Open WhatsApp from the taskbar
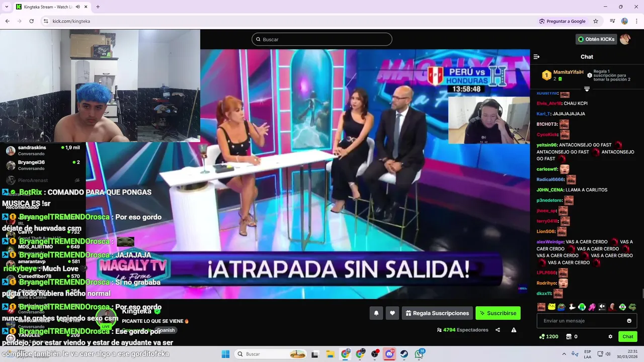The image size is (644, 362). (419, 354)
